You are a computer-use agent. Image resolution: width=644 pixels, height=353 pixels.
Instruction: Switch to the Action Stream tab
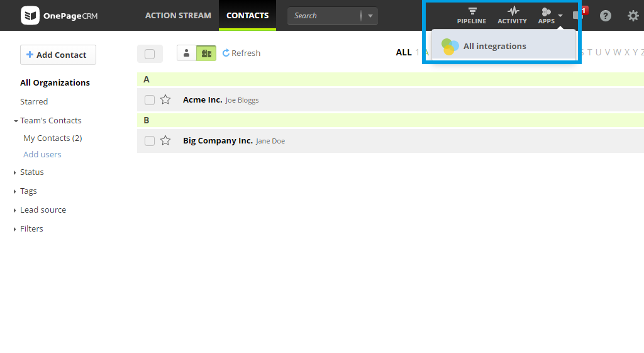(178, 15)
